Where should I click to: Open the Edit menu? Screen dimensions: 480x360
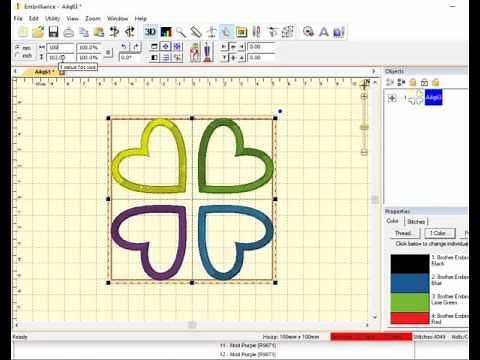click(x=34, y=18)
